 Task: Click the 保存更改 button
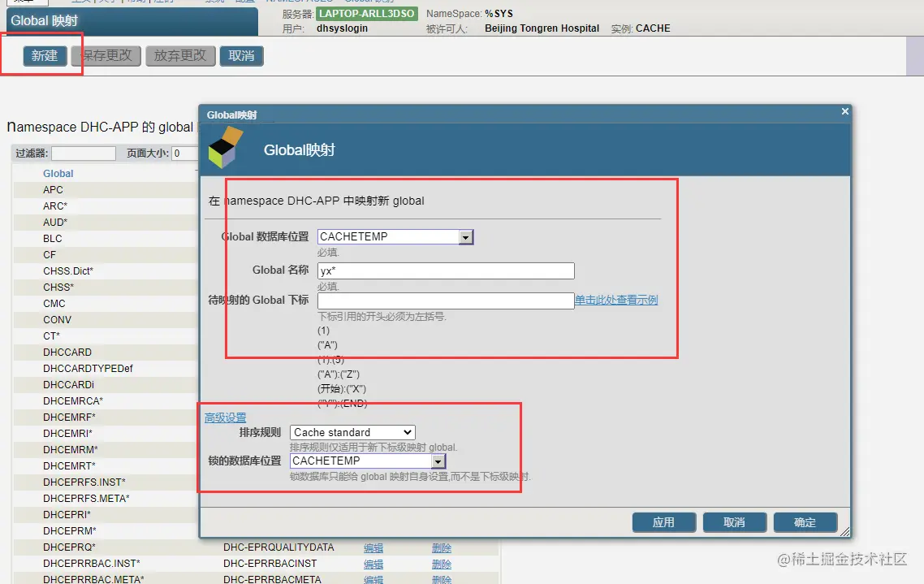tap(106, 56)
